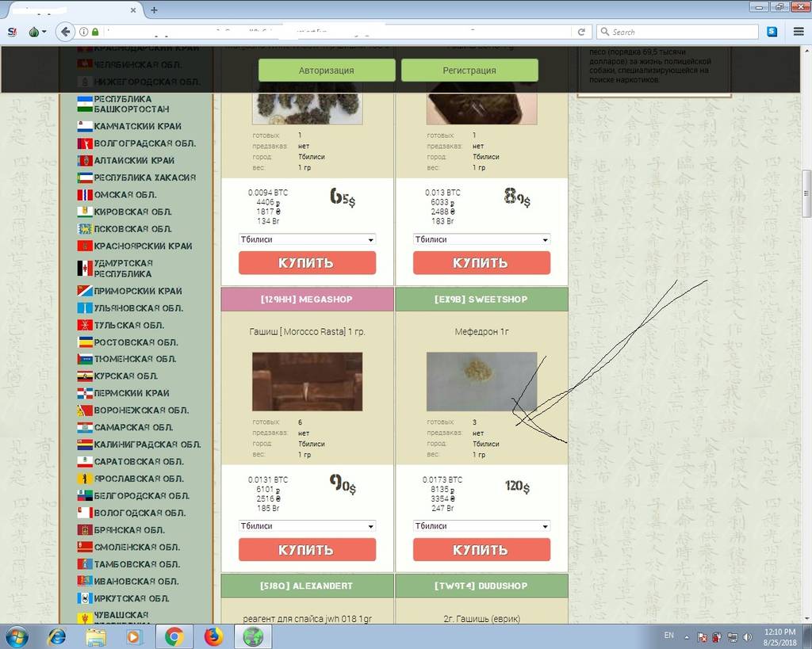The height and width of the screenshot is (649, 812).
Task: Click the [TW9T4] DUDUSHOP header
Action: (x=481, y=586)
